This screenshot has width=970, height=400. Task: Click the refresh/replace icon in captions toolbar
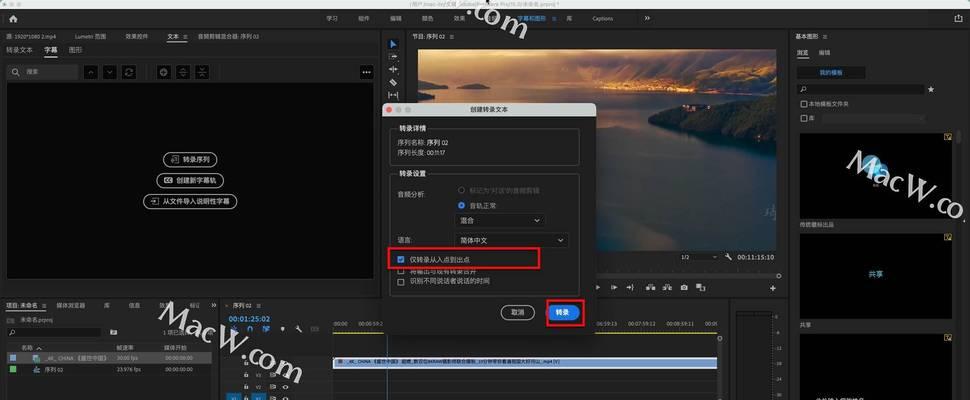click(129, 72)
